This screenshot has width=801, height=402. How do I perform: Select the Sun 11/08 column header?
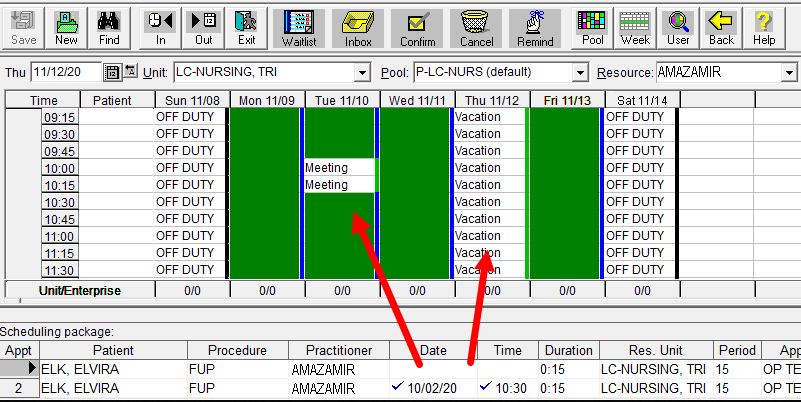pos(192,100)
